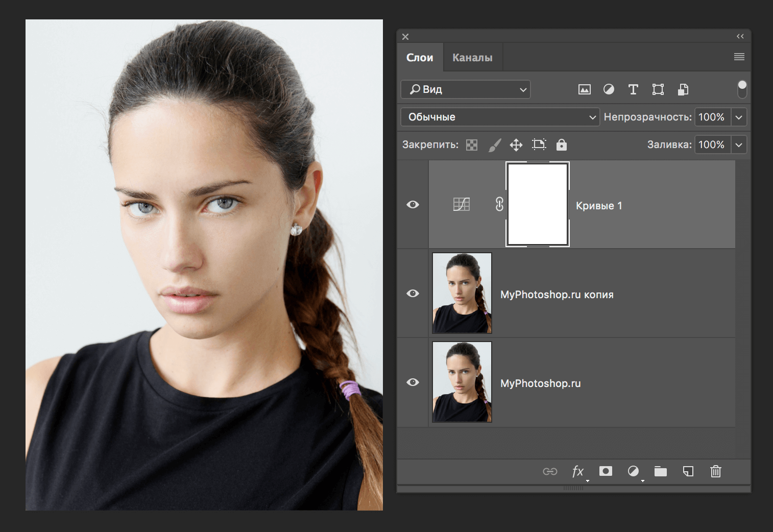Click the lock all padlock icon

point(562,145)
